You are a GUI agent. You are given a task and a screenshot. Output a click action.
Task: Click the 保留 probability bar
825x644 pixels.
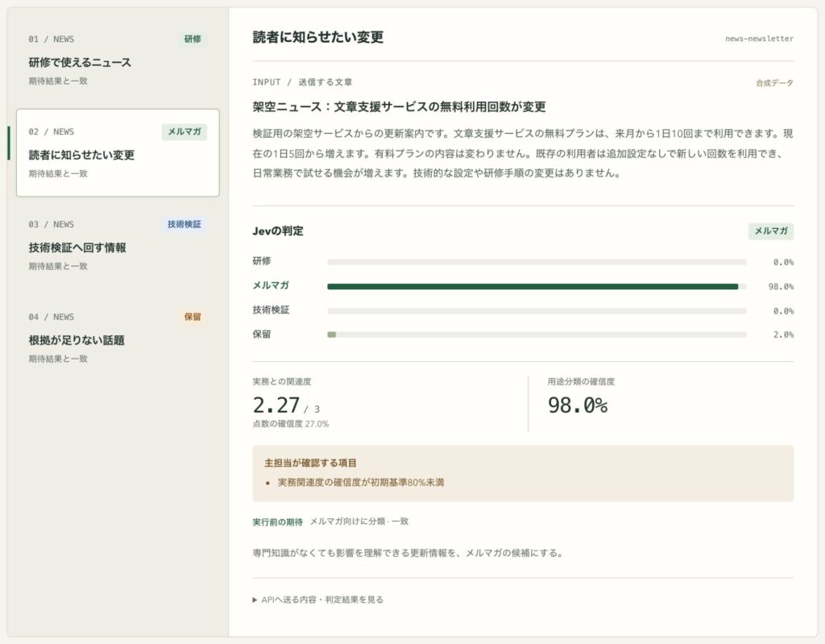(x=537, y=334)
